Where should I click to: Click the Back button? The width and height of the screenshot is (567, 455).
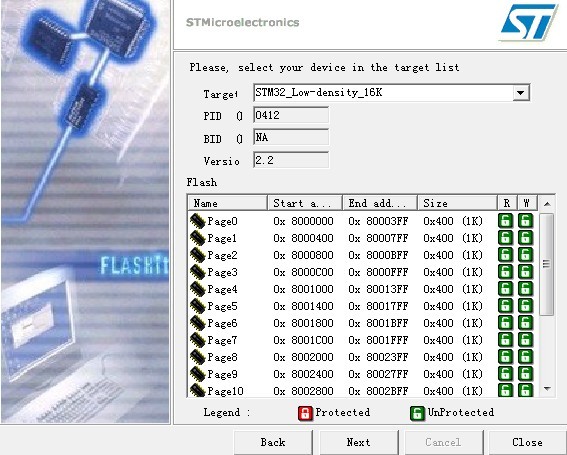[273, 442]
